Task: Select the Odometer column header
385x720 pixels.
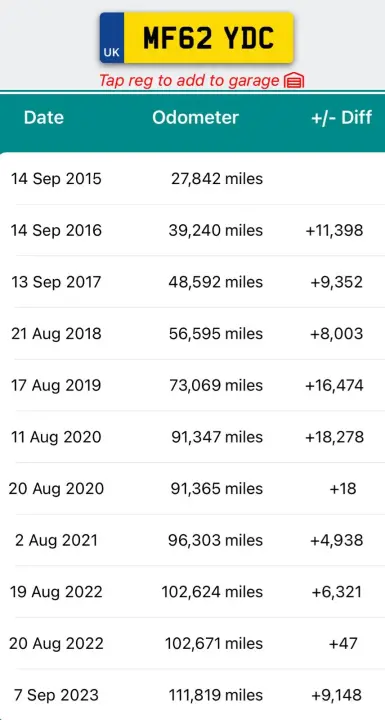Action: click(x=195, y=118)
